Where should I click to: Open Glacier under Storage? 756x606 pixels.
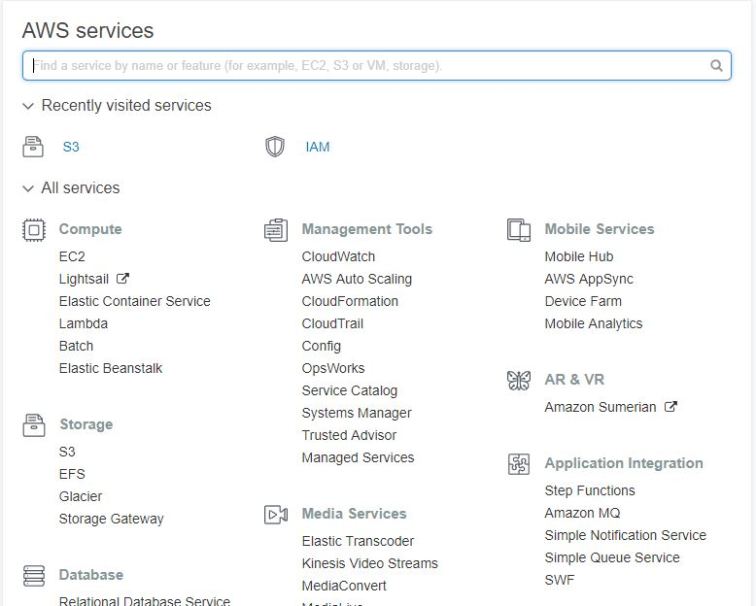(x=80, y=497)
